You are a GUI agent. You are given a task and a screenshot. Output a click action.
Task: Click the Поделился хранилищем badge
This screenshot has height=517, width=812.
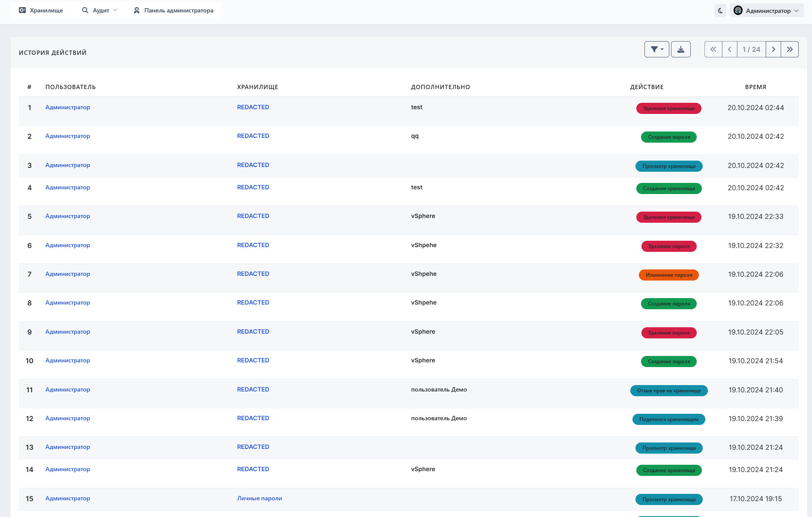[668, 419]
